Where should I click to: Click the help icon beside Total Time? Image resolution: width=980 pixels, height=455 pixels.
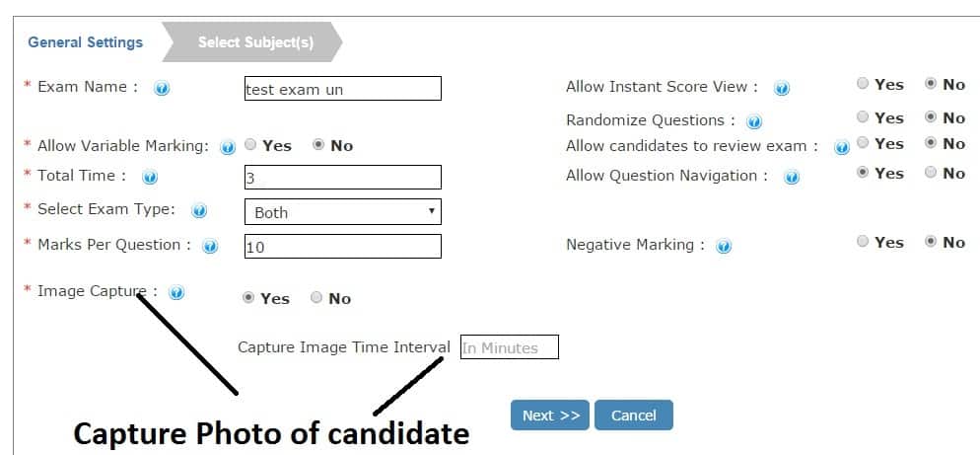tap(150, 178)
